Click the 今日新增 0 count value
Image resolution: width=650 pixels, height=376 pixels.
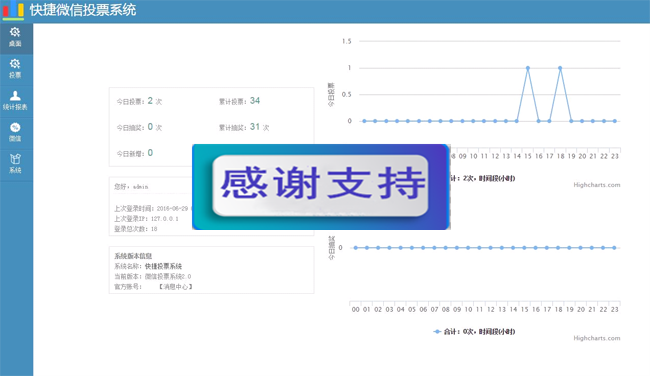(150, 153)
